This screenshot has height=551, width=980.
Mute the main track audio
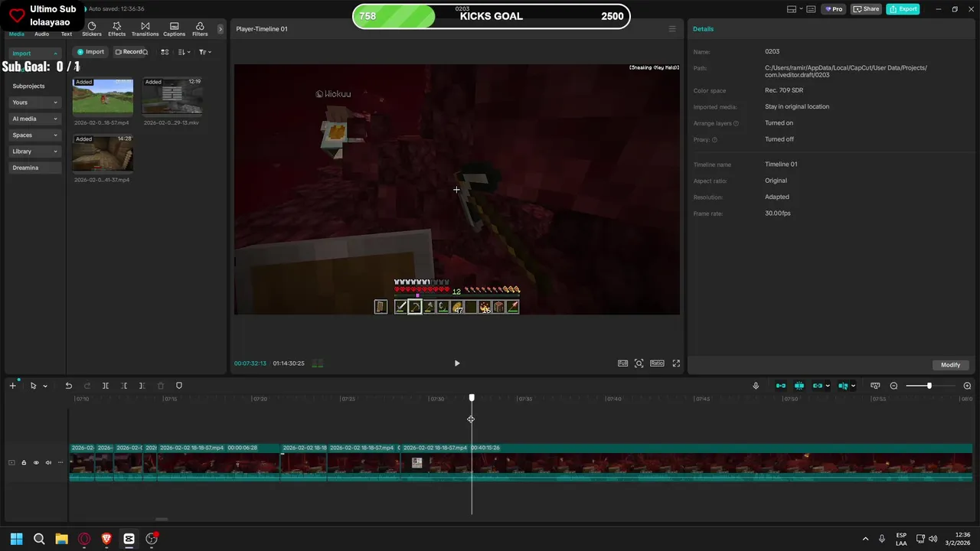pos(48,462)
